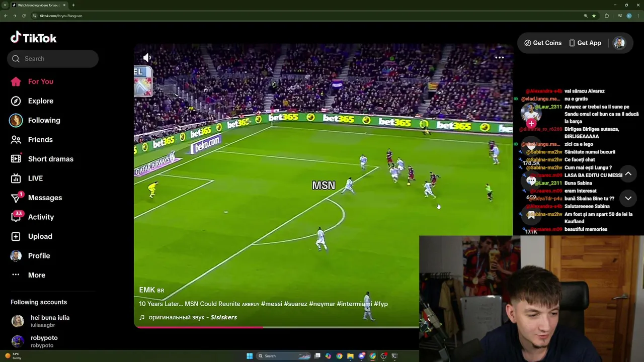
Task: Go to the next video with down chevron
Action: click(628, 199)
